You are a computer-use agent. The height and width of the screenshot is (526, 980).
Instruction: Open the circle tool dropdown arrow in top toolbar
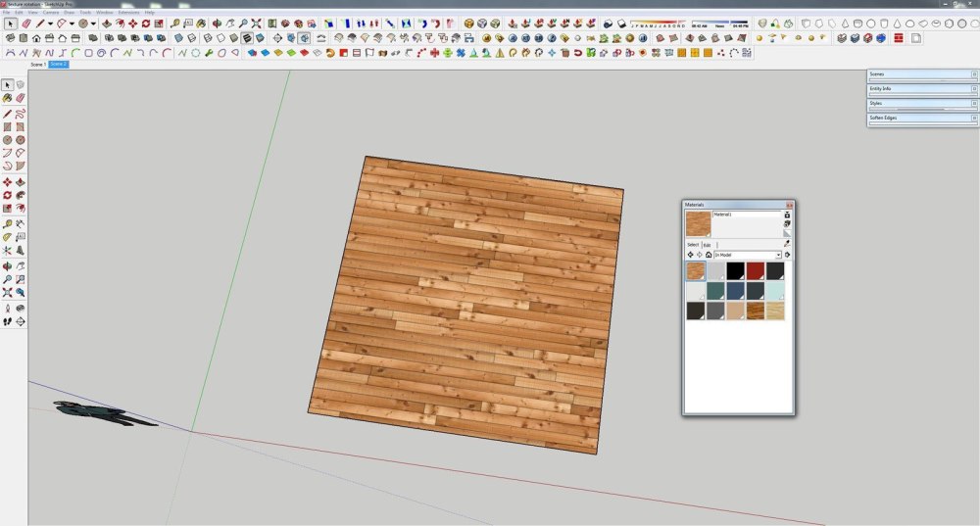[93, 24]
